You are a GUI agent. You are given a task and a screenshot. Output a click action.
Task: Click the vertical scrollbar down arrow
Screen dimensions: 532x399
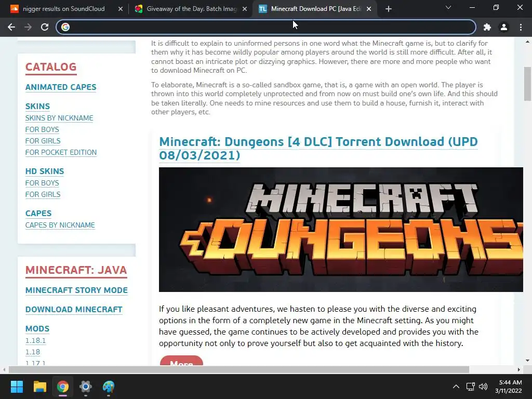(x=527, y=361)
